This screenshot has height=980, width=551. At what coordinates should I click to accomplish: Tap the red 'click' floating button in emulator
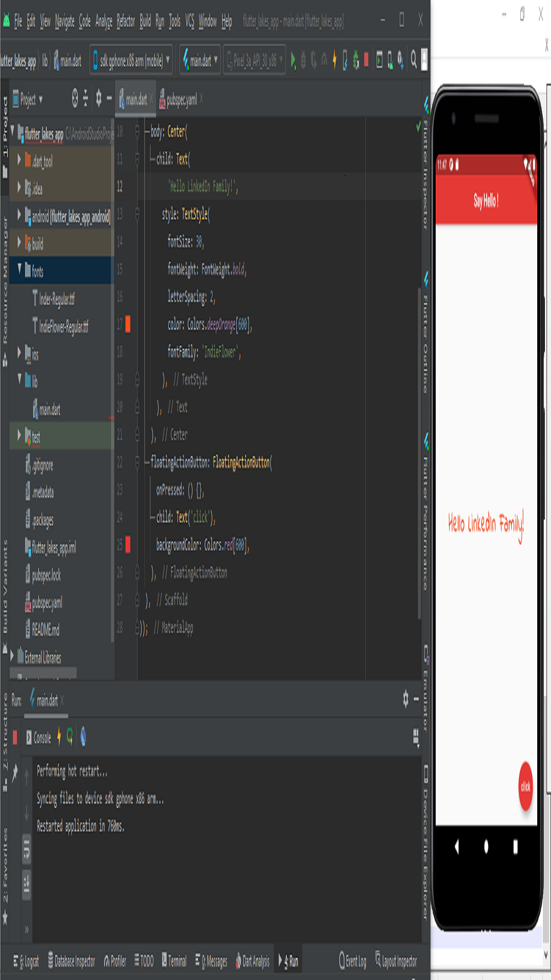pos(525,786)
